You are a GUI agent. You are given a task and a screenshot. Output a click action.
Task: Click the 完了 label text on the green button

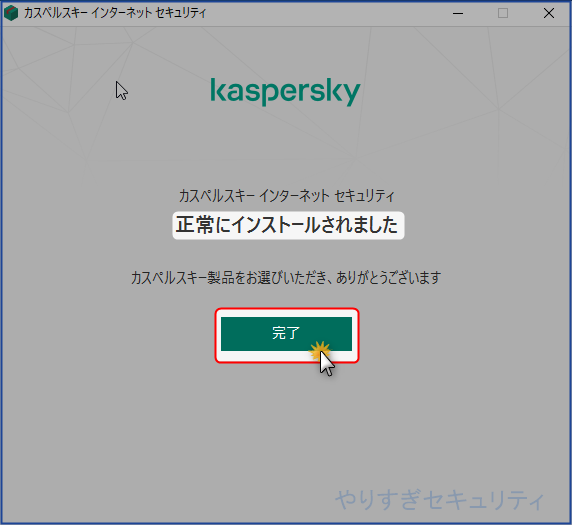pyautogui.click(x=286, y=333)
